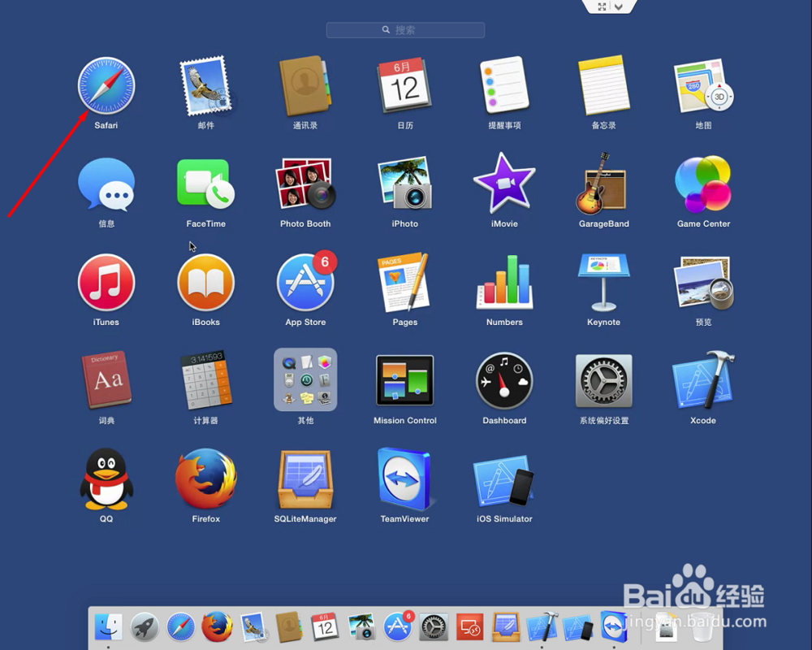Open App Store icon in the Dock
This screenshot has height=650, width=812.
[x=398, y=626]
